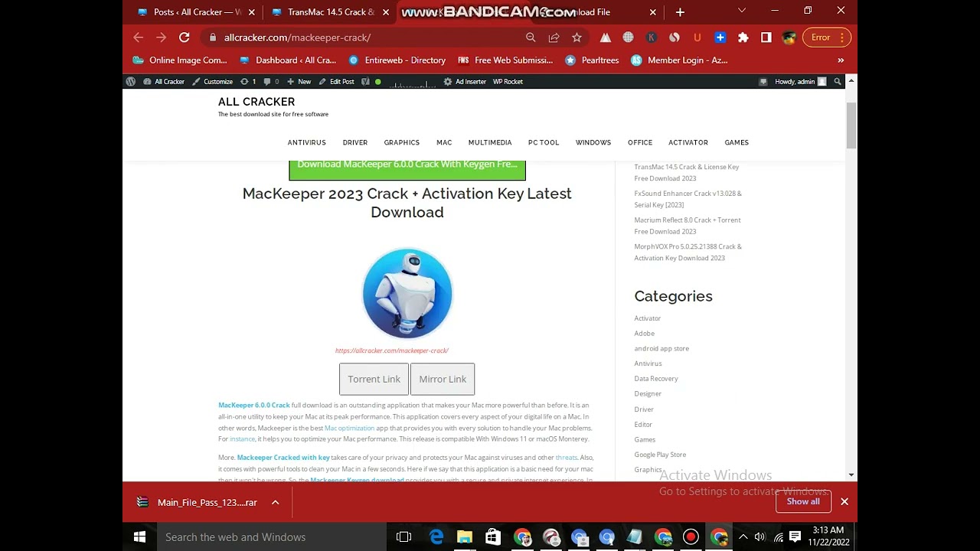Open the Entireweb - Directory bookmark
This screenshot has height=551, width=980.
[x=397, y=60]
